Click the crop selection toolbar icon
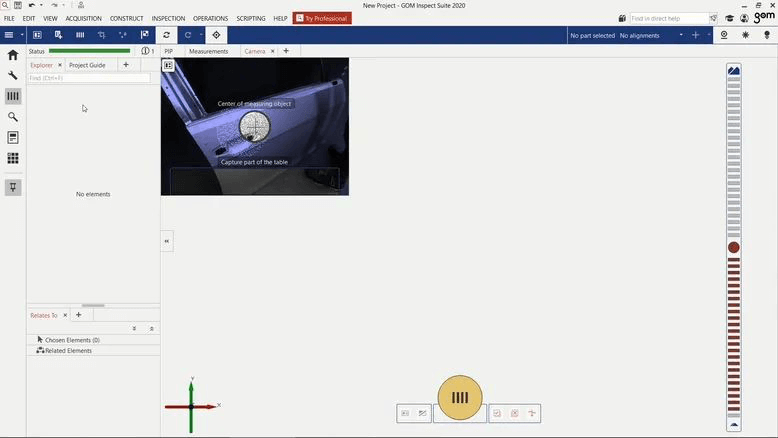This screenshot has height=438, width=778. tap(102, 35)
